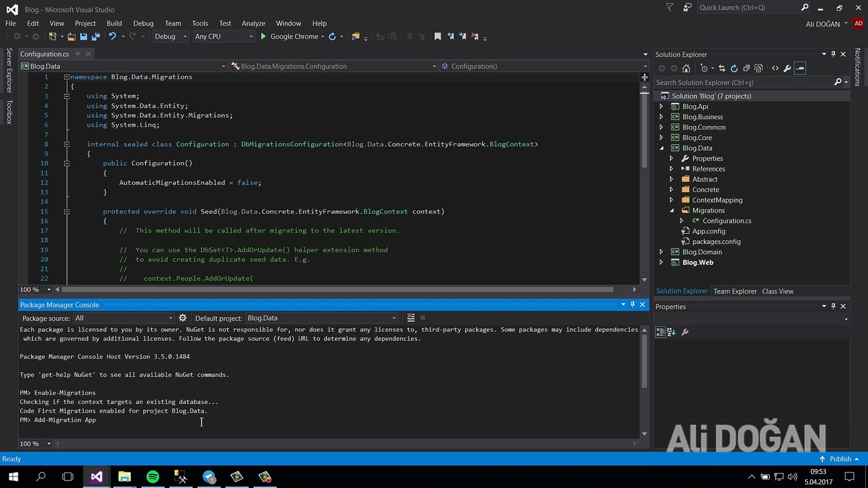The image size is (868, 488).
Task: Click the Alphabetical sort icon in Properties panel
Action: pyautogui.click(x=671, y=332)
